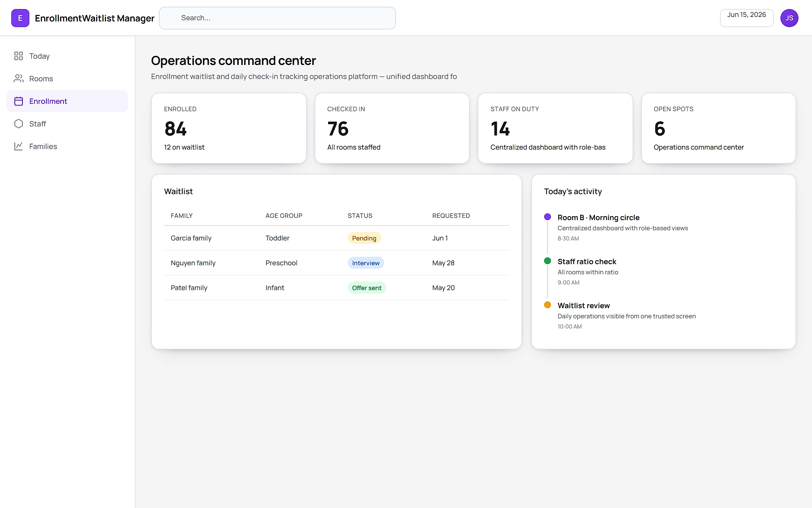Click the EnrollmentWaitlist Manager title

95,18
